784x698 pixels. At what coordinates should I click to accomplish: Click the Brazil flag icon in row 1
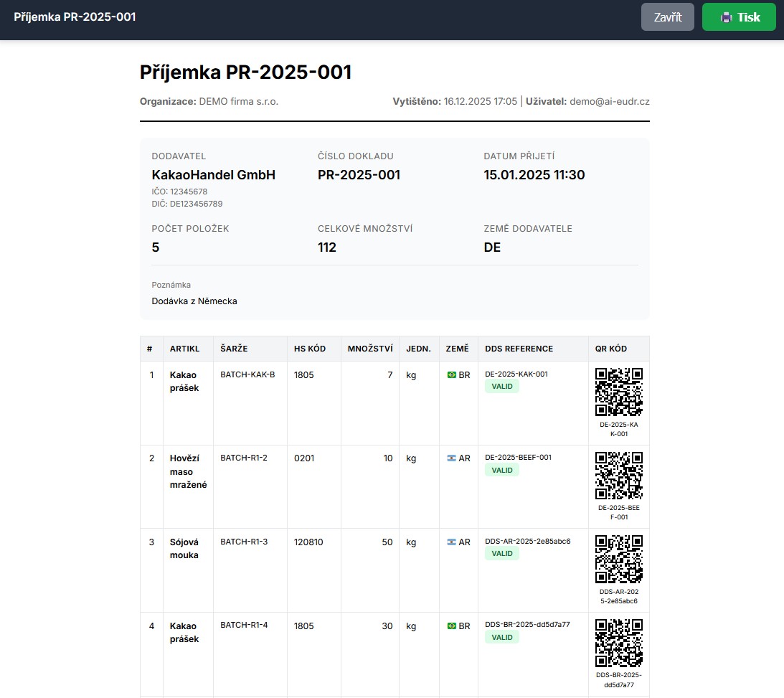pos(452,374)
